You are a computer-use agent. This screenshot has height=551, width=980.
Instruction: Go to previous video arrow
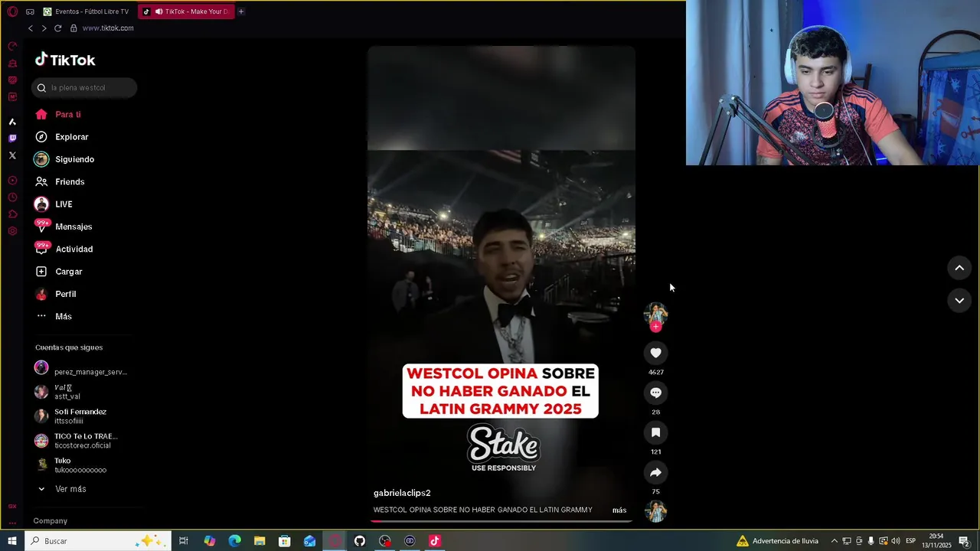pyautogui.click(x=959, y=268)
